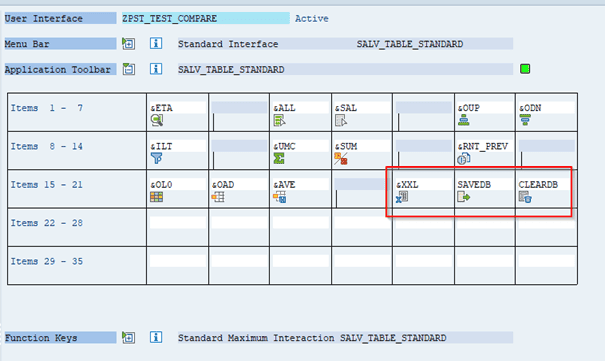Select the SAVEDB toolbar icon
605x361 pixels.
pos(463,197)
